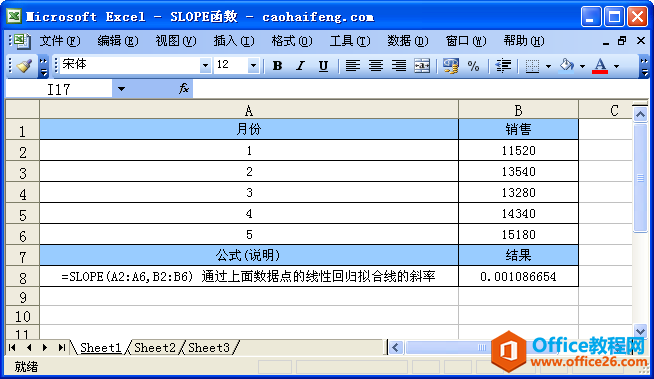This screenshot has width=654, height=379.
Task: Center align text
Action: tap(376, 65)
